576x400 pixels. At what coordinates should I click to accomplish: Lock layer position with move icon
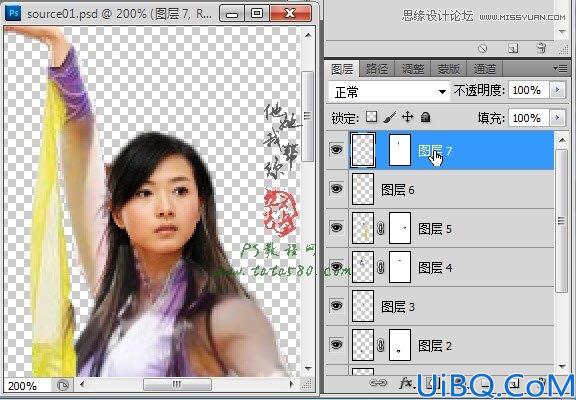tap(407, 118)
